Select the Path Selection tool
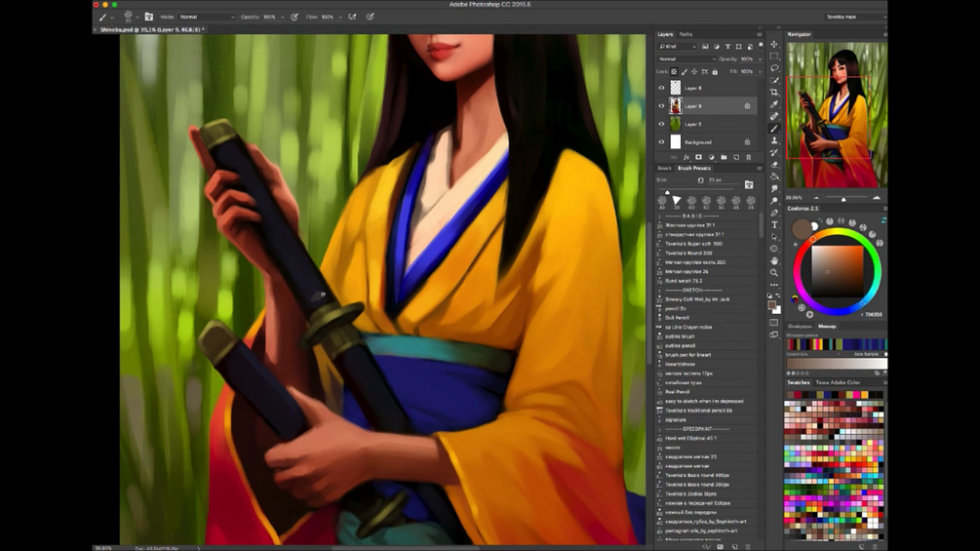Viewport: 980px width, 551px height. 773,237
